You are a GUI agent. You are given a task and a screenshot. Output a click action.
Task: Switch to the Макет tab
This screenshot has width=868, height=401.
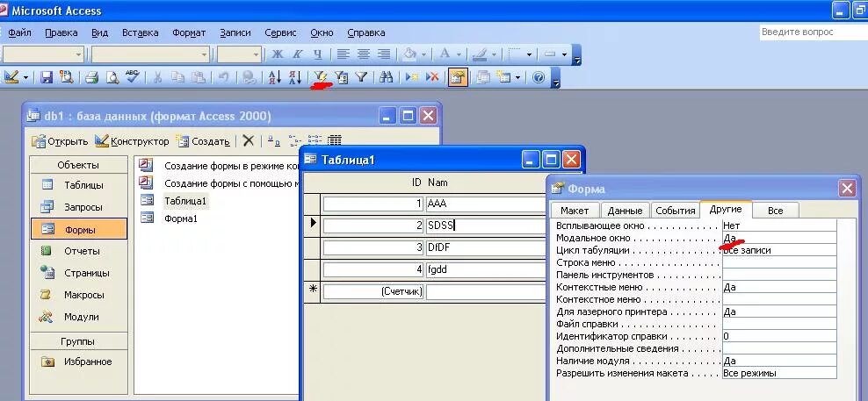pyautogui.click(x=575, y=211)
